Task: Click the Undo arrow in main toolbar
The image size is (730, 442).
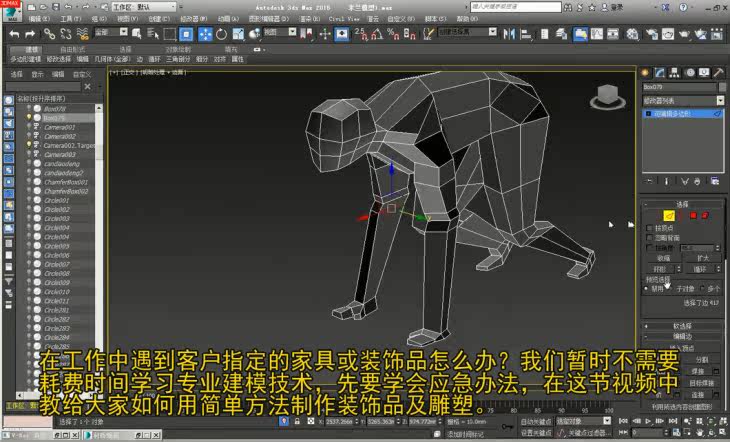Action: point(14,34)
